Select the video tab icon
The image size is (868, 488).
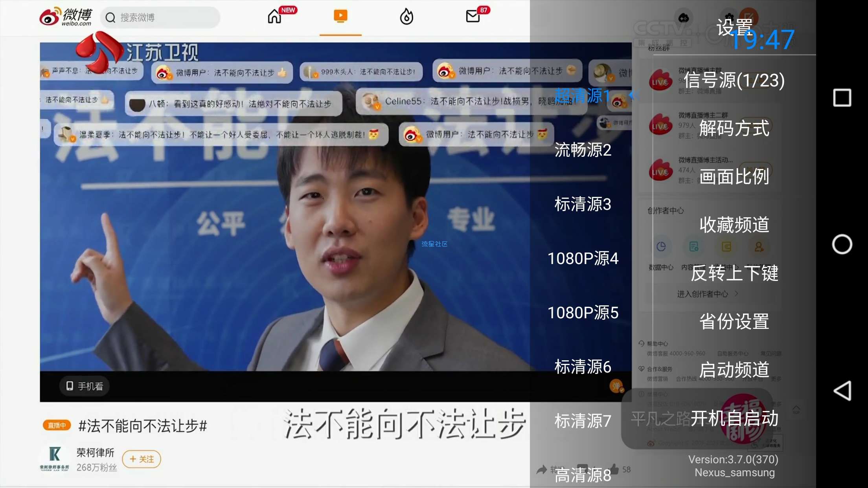340,16
